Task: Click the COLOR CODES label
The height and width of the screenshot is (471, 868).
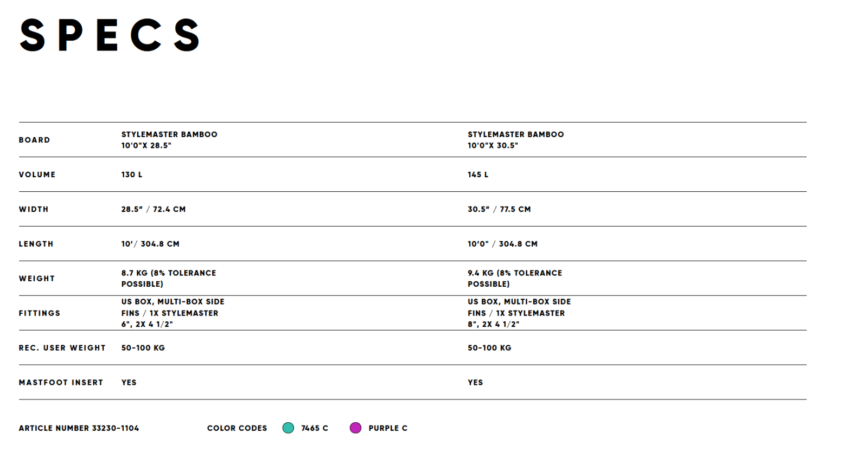Action: [237, 428]
